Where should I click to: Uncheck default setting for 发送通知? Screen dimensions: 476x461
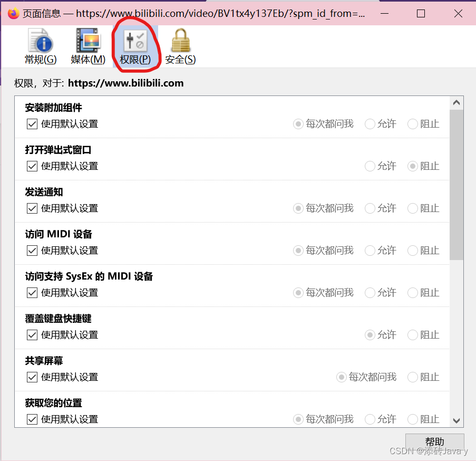[x=32, y=208]
